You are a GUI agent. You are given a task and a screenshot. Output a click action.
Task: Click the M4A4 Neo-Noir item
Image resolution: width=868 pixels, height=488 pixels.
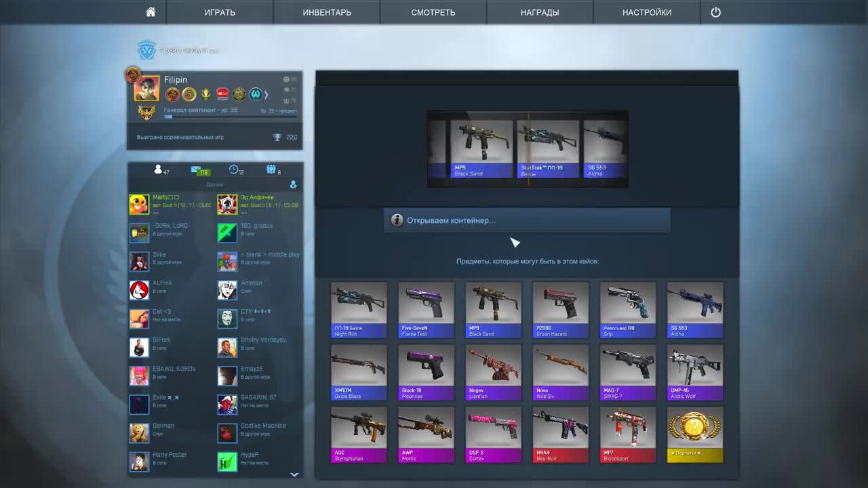[x=560, y=434]
